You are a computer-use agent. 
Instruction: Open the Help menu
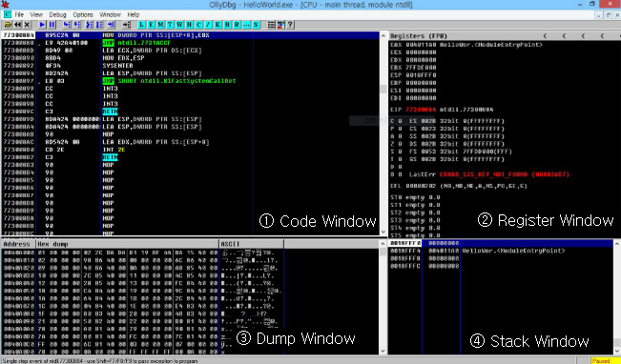(134, 14)
